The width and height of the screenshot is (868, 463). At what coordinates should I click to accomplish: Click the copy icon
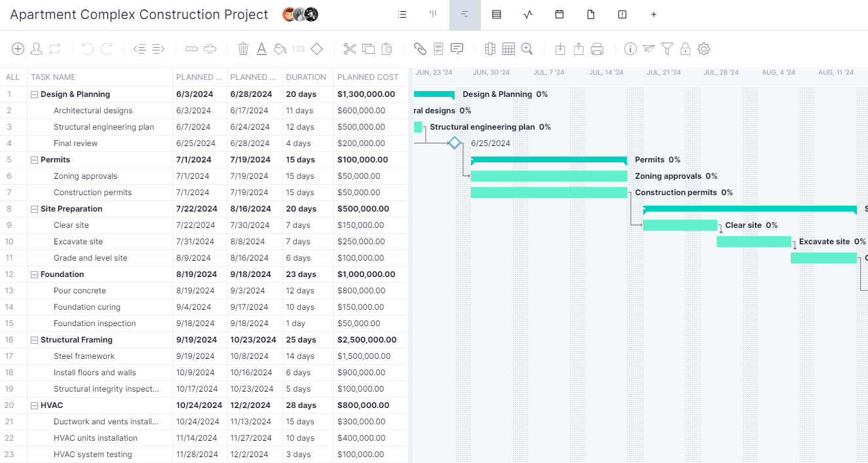pyautogui.click(x=368, y=48)
